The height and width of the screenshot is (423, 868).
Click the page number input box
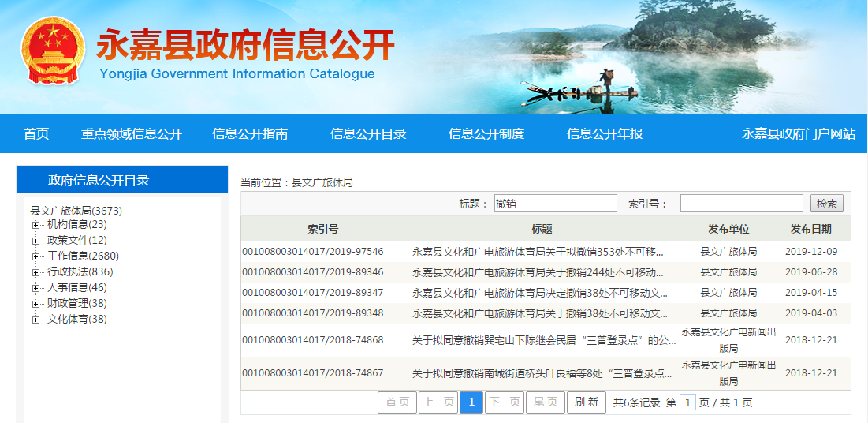point(688,402)
